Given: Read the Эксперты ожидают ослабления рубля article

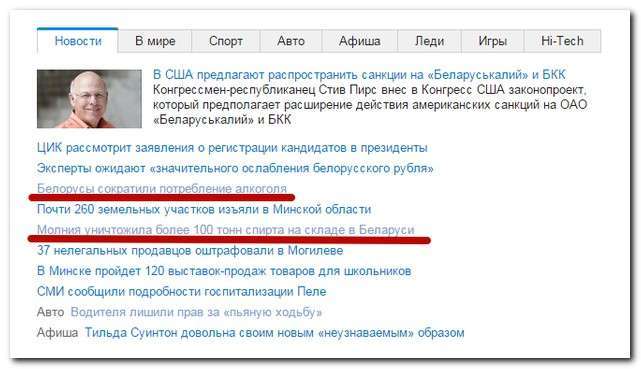Looking at the screenshot, I should click(235, 168).
